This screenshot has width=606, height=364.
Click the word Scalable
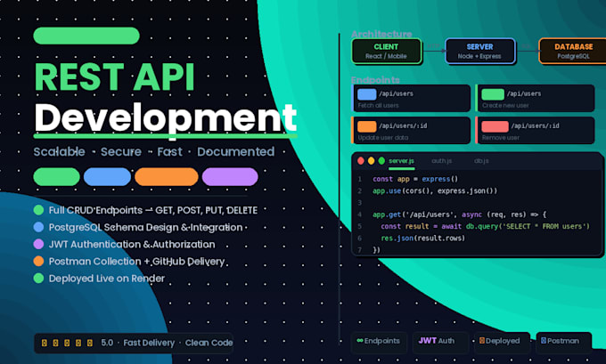tap(59, 151)
